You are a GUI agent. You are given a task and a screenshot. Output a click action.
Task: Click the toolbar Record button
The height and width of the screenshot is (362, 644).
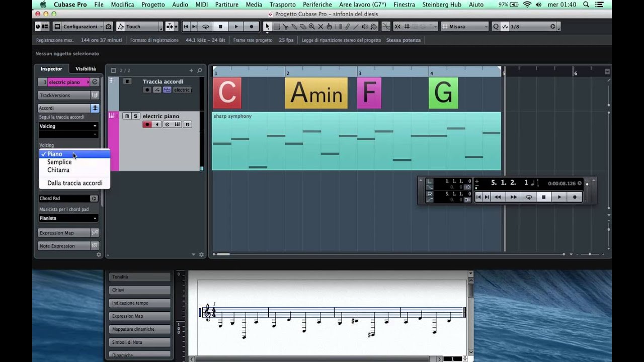click(252, 26)
